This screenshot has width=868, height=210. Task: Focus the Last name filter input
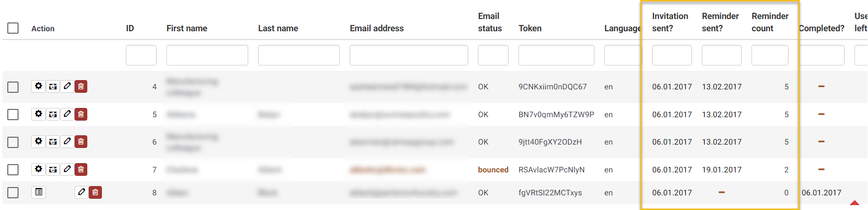click(x=299, y=55)
